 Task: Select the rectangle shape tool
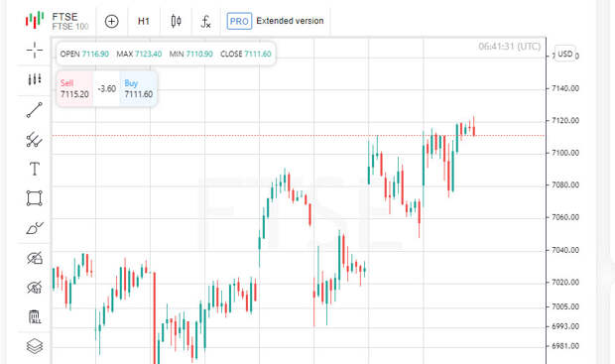tap(35, 198)
